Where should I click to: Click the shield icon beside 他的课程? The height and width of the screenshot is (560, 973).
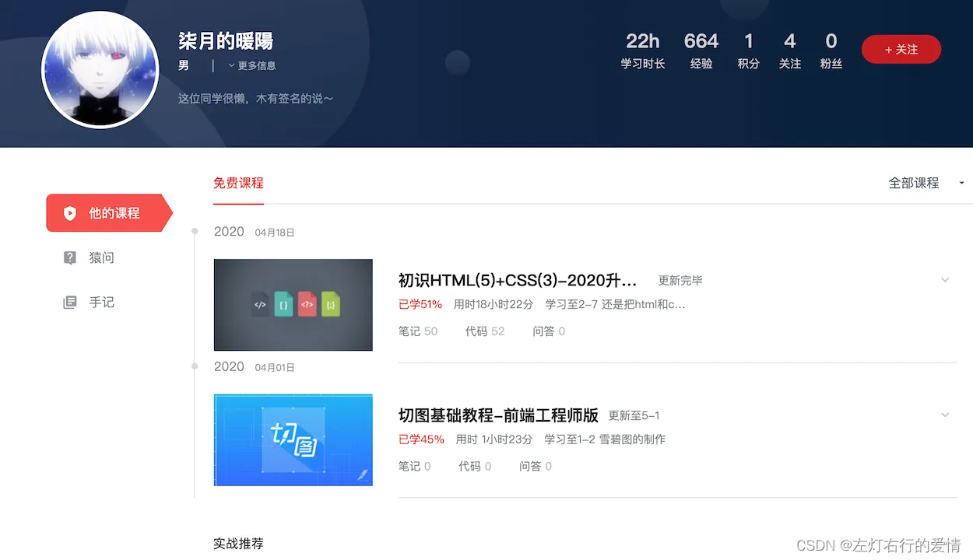[x=70, y=213]
